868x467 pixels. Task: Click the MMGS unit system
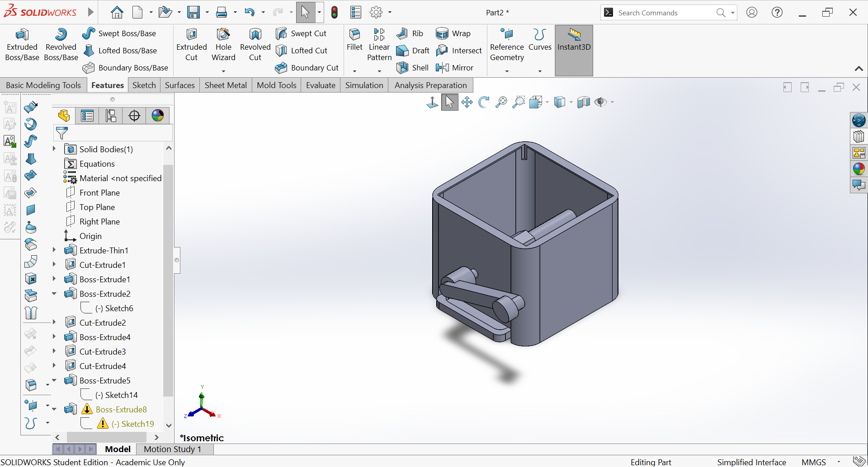pos(813,462)
